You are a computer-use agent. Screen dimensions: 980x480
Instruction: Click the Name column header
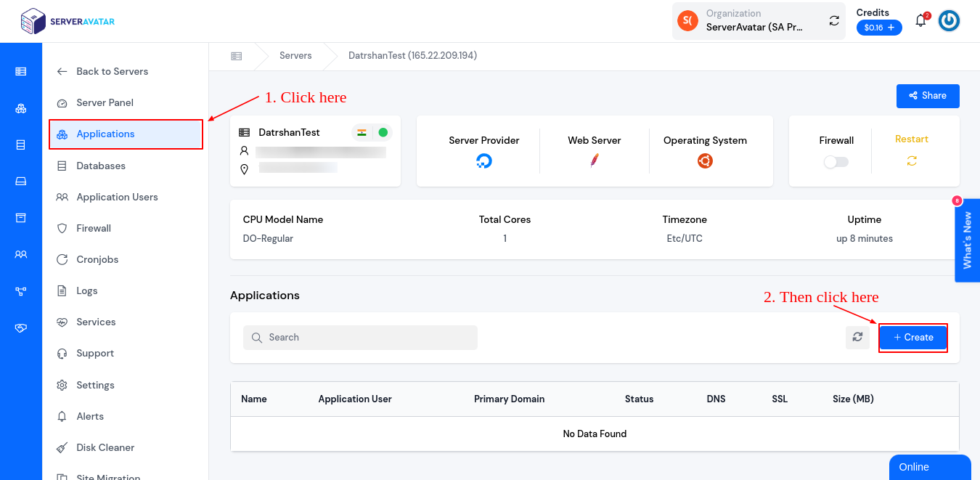pyautogui.click(x=254, y=399)
